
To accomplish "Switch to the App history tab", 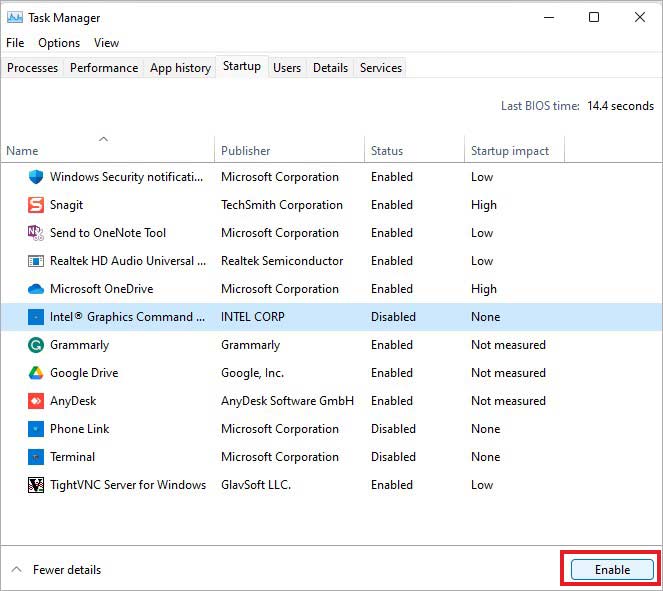I will point(180,68).
